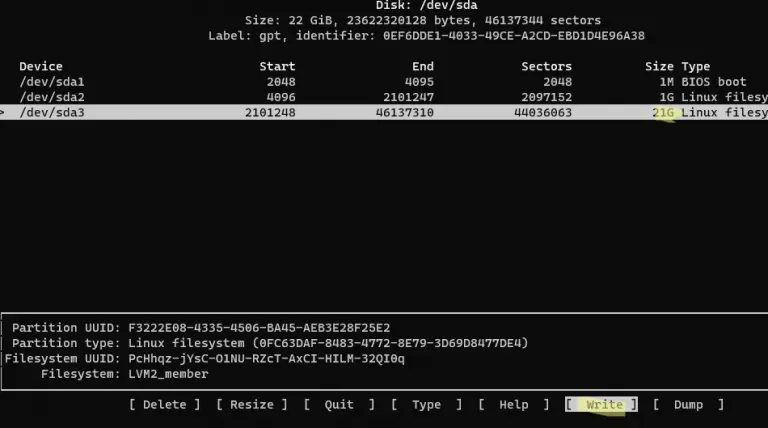Click start sector 2101248 of sda3
Viewport: 768px width, 428px height.
tap(270, 113)
